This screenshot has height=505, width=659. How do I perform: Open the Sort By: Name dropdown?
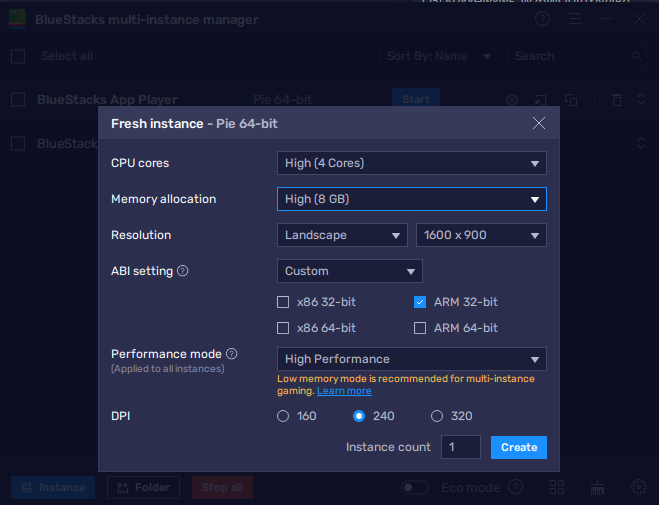pyautogui.click(x=439, y=56)
